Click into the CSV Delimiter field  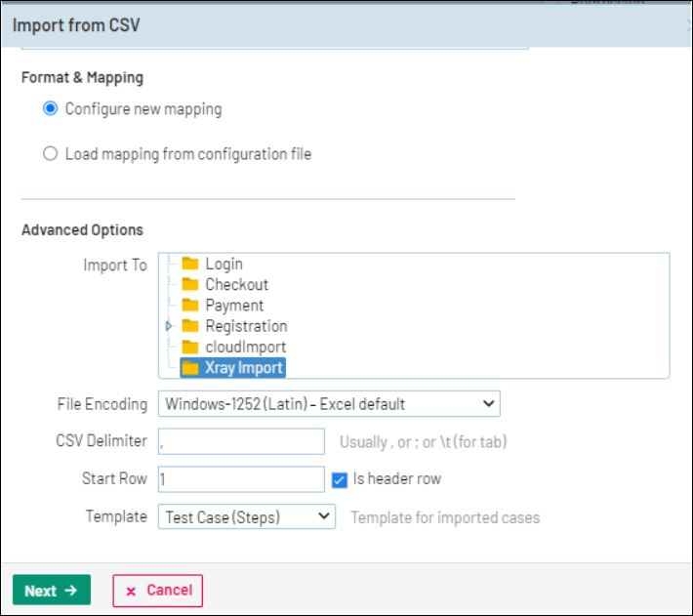[x=240, y=441]
